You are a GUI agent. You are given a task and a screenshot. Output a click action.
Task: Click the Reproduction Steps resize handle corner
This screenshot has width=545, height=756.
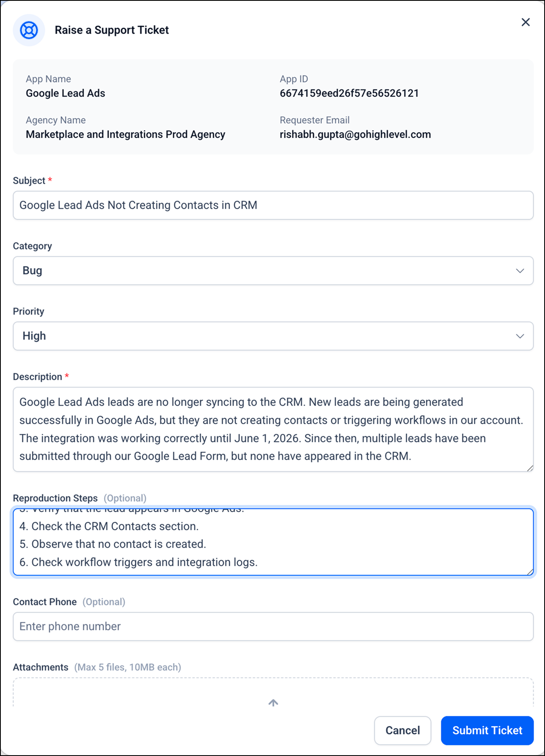(530, 572)
